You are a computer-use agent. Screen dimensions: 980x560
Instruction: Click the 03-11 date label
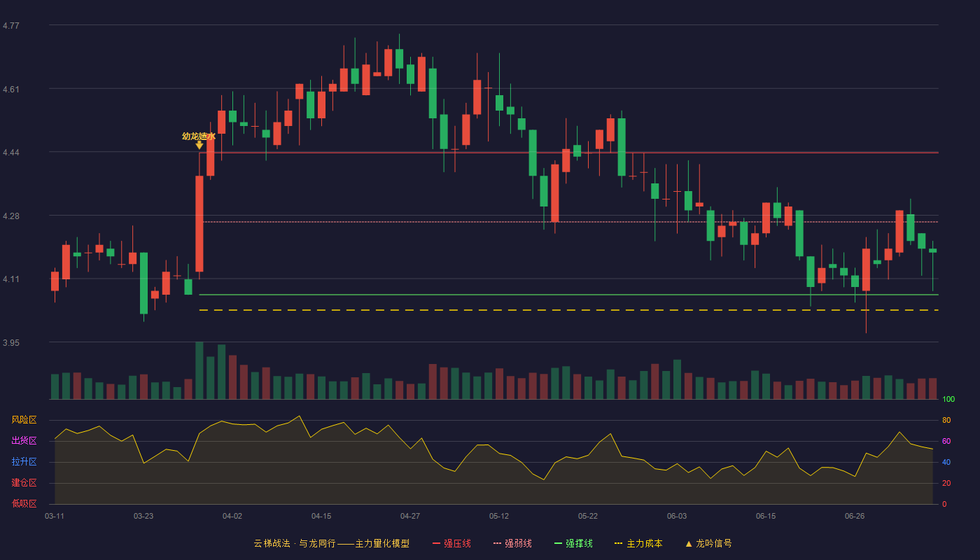coord(55,516)
